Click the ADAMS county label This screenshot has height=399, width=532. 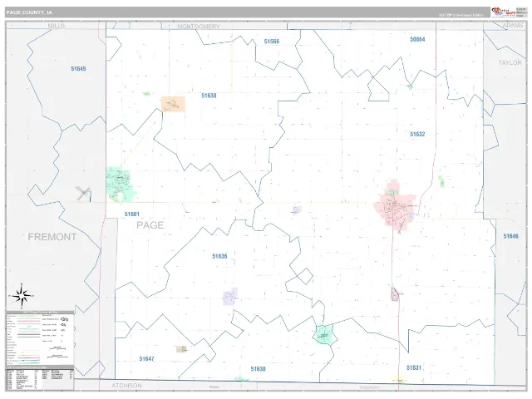513,26
